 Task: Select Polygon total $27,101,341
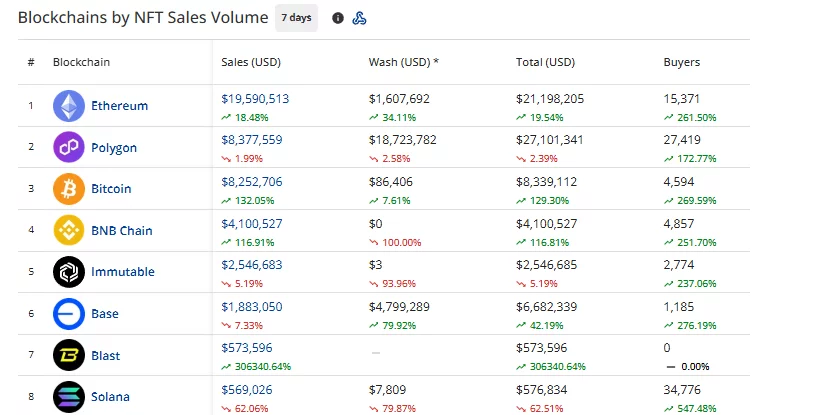pyautogui.click(x=549, y=140)
